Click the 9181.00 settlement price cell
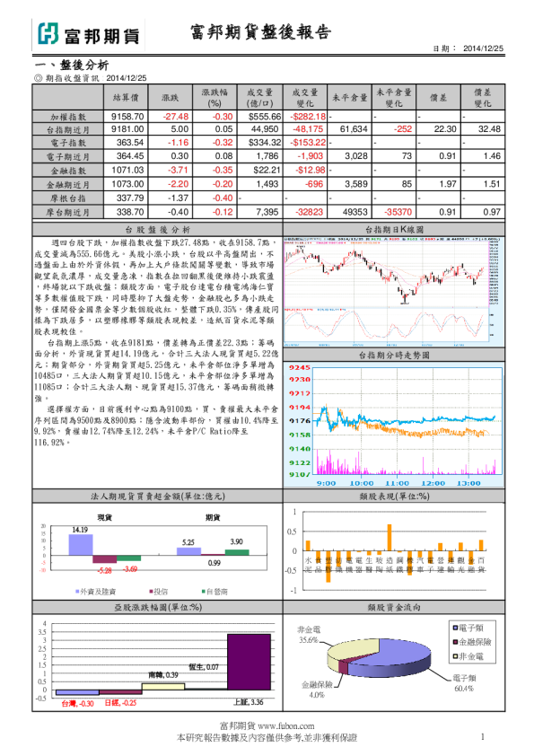Screen dimensions: 534x756 coord(127,129)
